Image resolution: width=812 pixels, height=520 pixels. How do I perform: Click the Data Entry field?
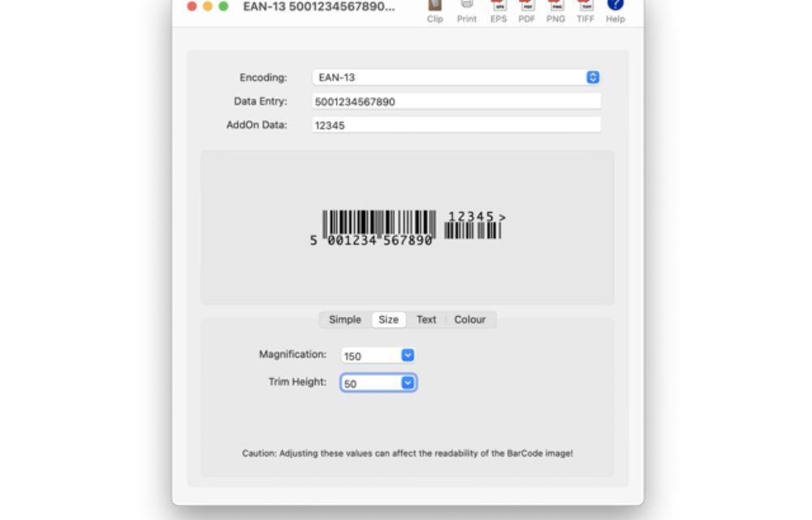click(x=456, y=102)
